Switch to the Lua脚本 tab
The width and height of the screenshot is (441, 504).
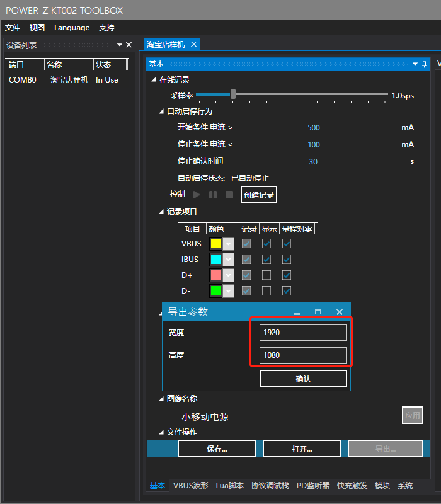[x=229, y=485]
